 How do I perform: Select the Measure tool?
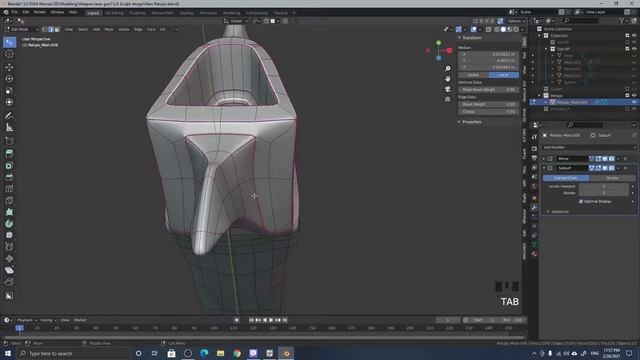[9, 128]
